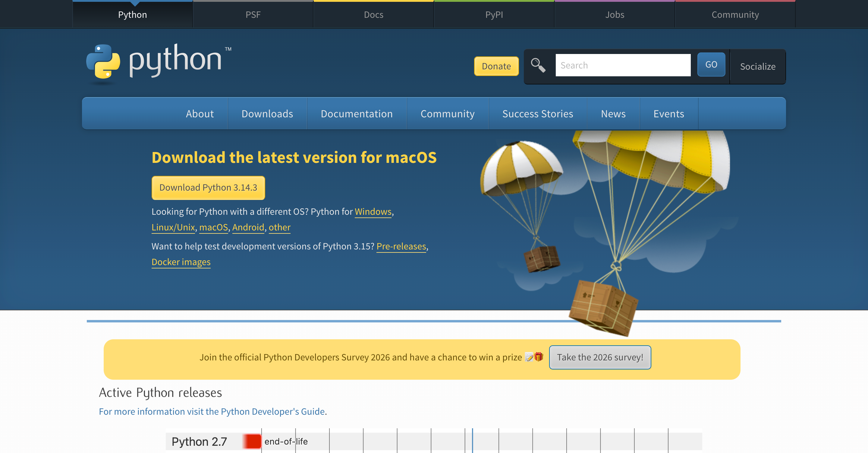Open the Downloads navigation menu
The width and height of the screenshot is (868, 453).
(267, 114)
